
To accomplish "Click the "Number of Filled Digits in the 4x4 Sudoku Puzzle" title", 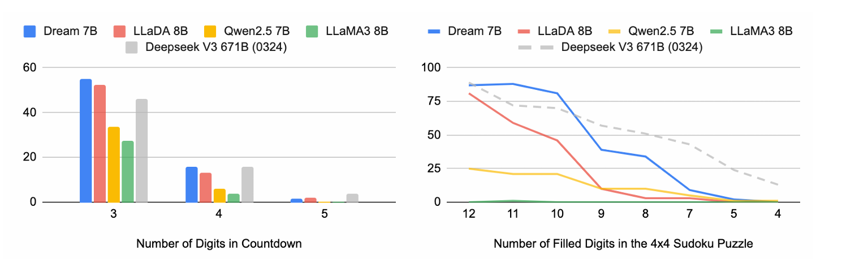I will [x=624, y=244].
